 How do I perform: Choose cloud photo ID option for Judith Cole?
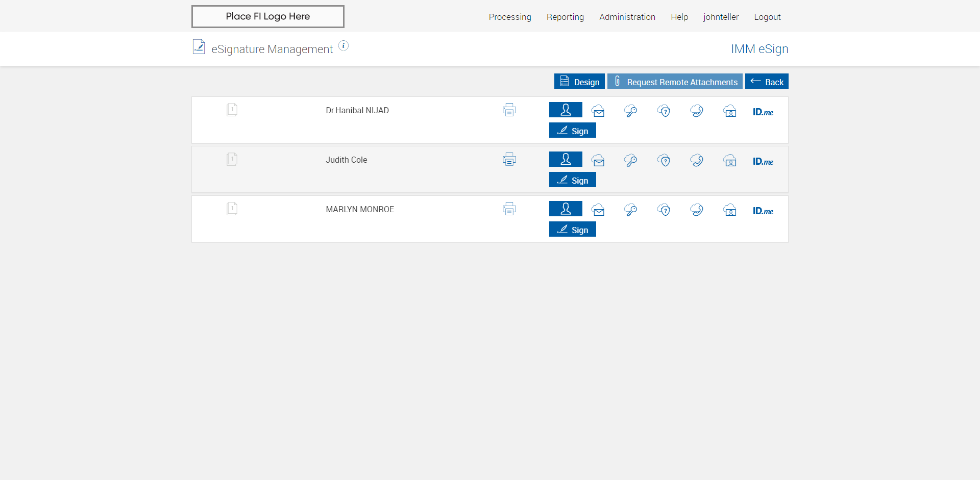point(730,160)
